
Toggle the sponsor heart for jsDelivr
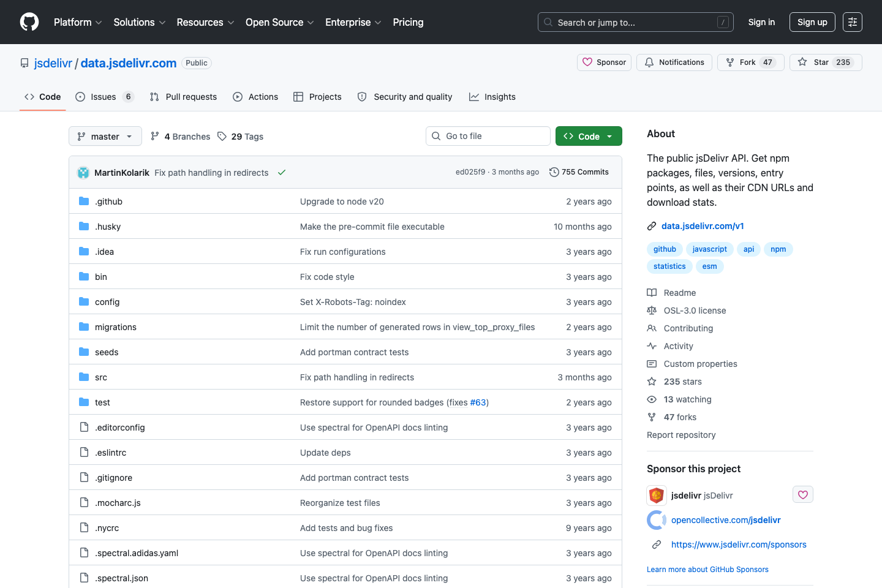tap(802, 494)
